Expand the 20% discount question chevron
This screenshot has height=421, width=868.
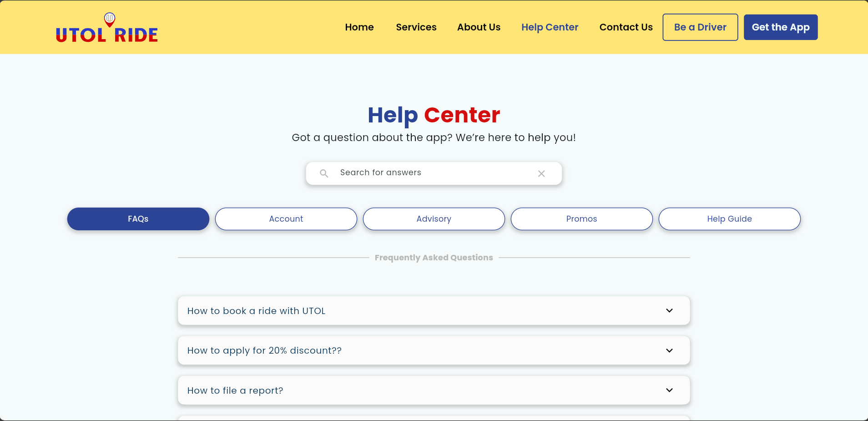669,350
